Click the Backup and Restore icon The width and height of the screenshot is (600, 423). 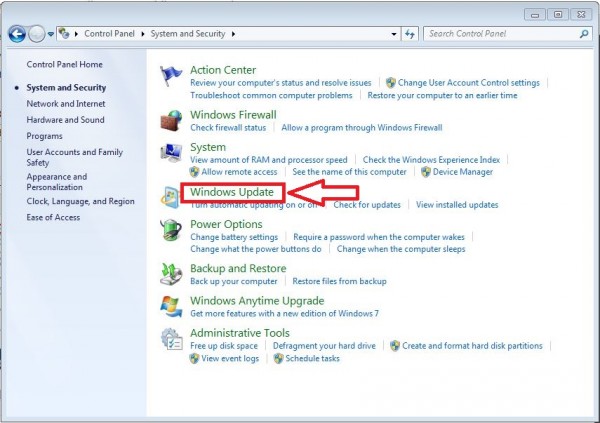click(x=171, y=274)
